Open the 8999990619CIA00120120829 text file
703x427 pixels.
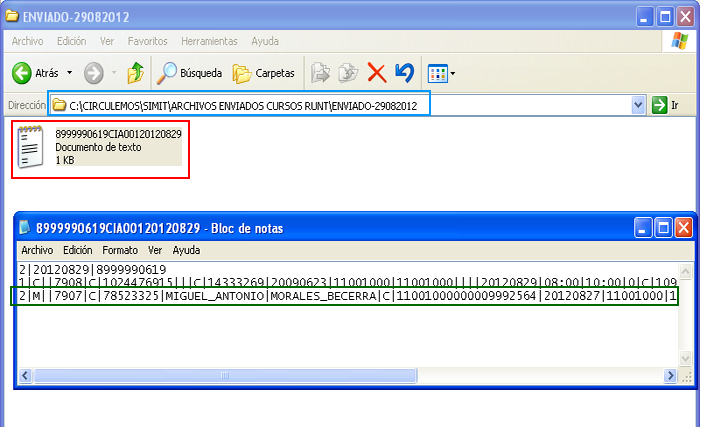32,147
